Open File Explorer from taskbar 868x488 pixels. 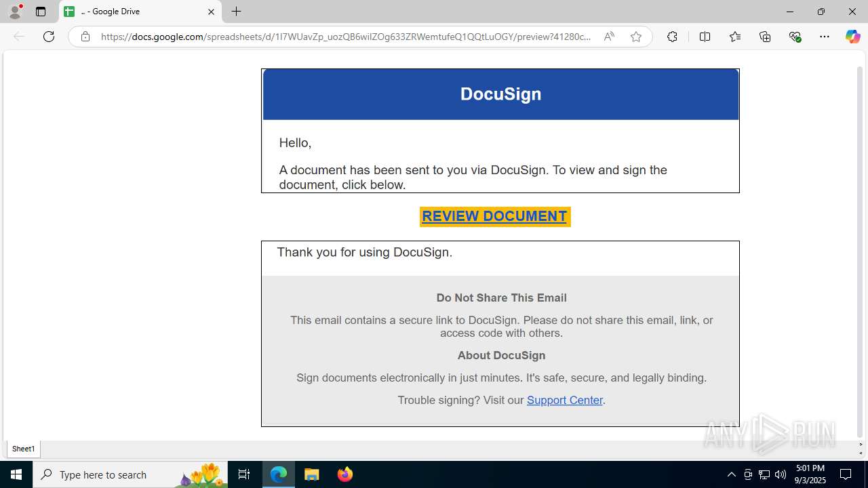point(312,474)
